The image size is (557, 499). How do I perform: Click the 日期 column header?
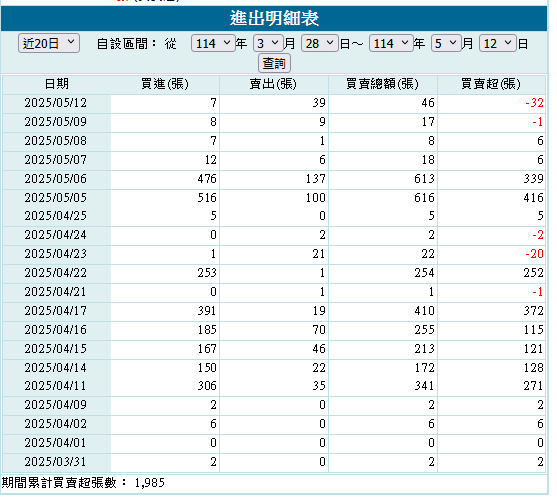point(56,84)
